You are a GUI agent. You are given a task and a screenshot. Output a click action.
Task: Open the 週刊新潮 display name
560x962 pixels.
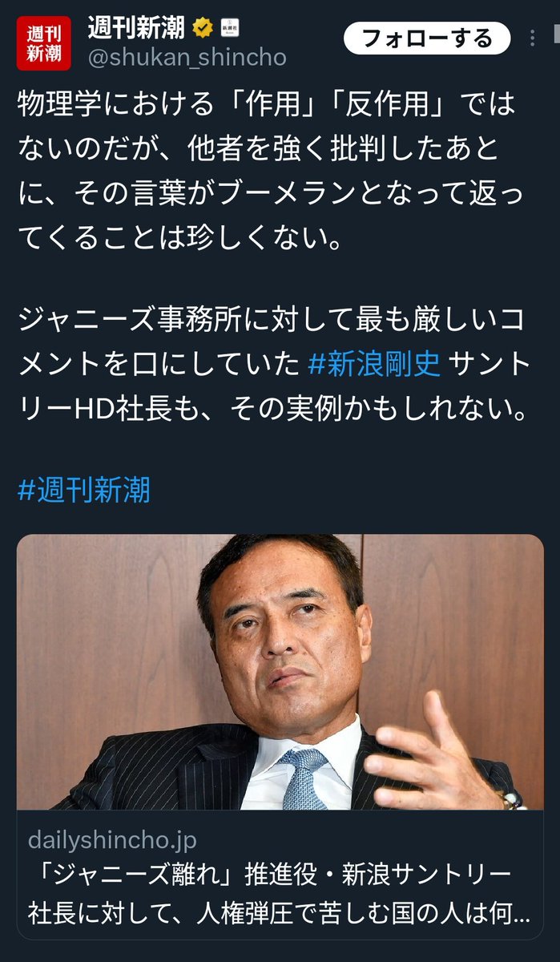pyautogui.click(x=136, y=30)
